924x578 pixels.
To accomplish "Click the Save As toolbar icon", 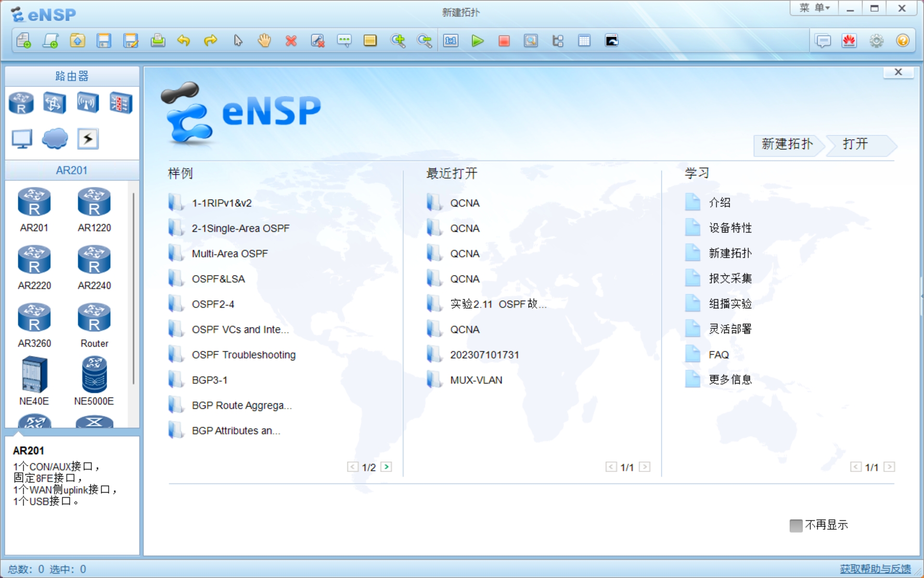I will coord(131,41).
